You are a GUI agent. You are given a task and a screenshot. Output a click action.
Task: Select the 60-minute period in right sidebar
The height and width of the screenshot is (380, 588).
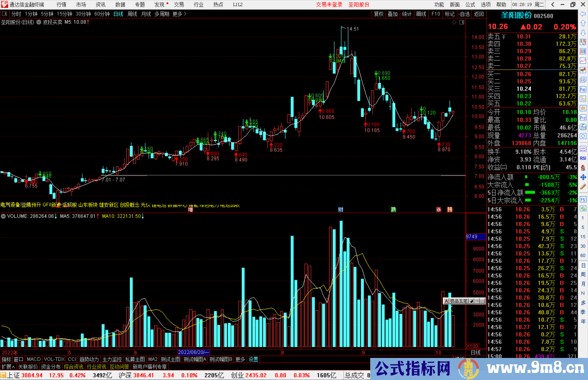(583, 256)
